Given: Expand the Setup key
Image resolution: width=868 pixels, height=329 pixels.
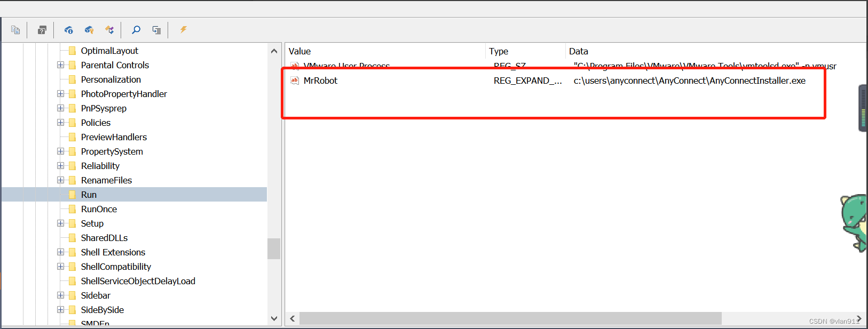Looking at the screenshot, I should (60, 223).
